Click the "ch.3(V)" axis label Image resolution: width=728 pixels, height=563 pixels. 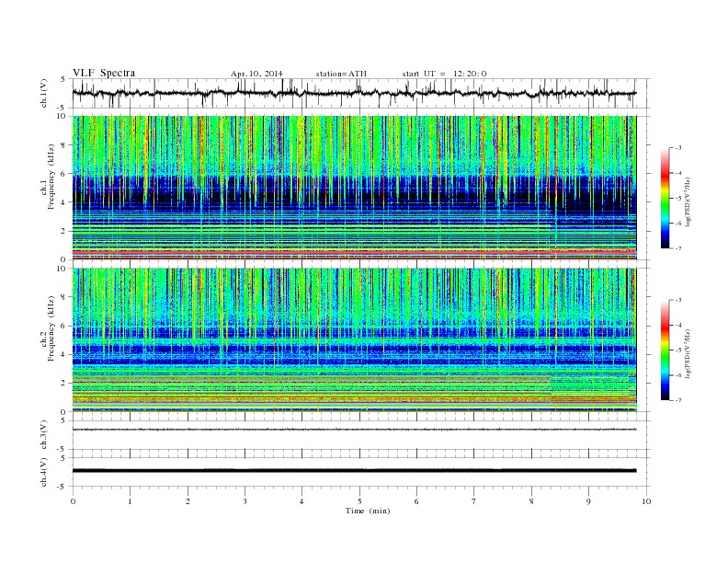43,435
